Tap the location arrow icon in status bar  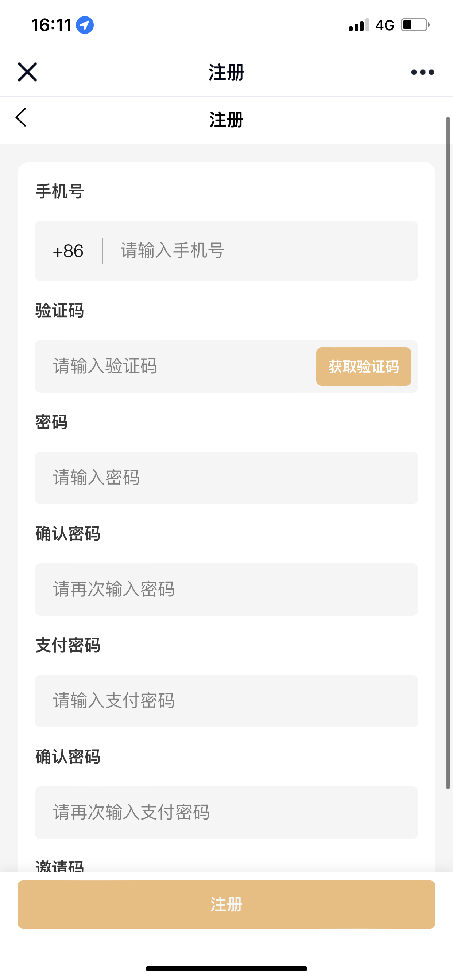85,25
